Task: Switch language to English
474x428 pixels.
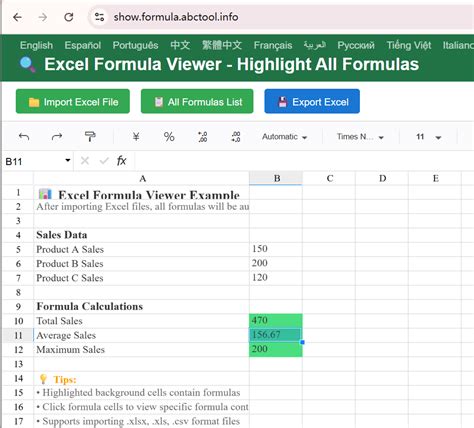Action: (x=36, y=45)
